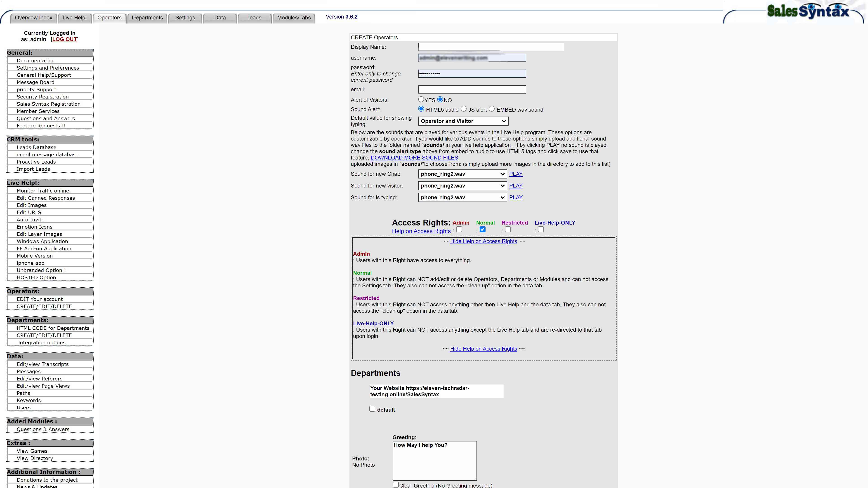This screenshot has width=868, height=488.
Task: Enable the Live-Help-ONLY access checkbox
Action: pos(541,229)
